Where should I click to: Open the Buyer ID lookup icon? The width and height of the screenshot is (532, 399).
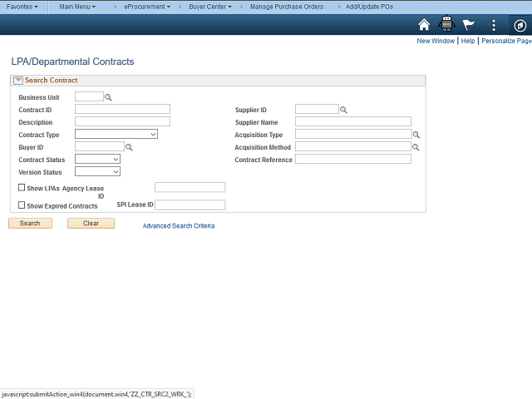(x=129, y=147)
